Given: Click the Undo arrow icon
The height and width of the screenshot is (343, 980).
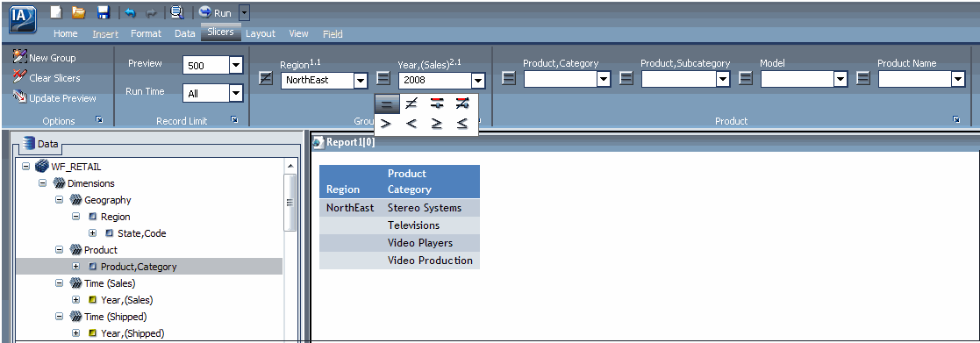Looking at the screenshot, I should [x=131, y=12].
